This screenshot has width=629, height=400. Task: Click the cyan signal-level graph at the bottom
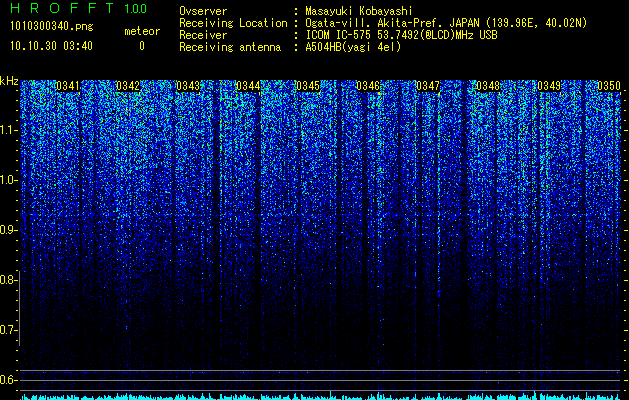(x=320, y=396)
